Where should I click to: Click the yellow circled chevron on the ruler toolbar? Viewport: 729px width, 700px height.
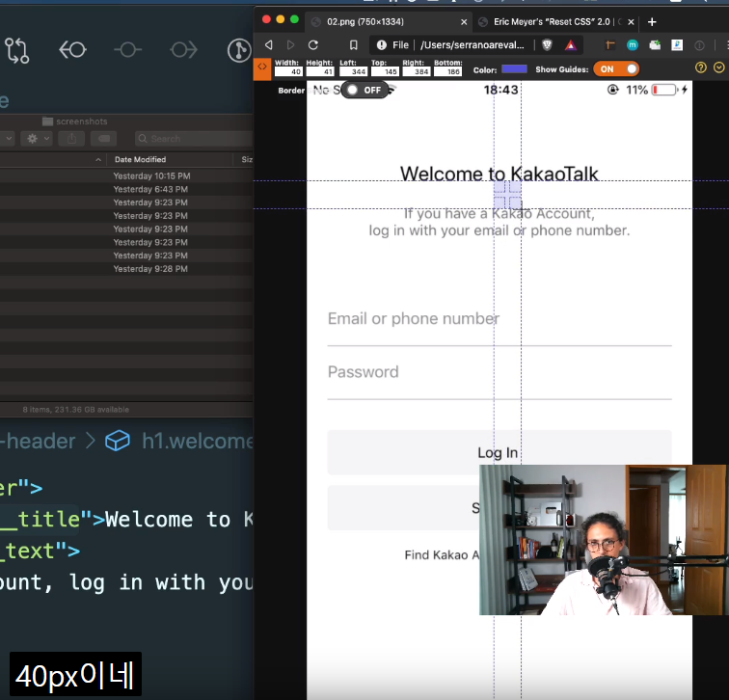[x=718, y=67]
